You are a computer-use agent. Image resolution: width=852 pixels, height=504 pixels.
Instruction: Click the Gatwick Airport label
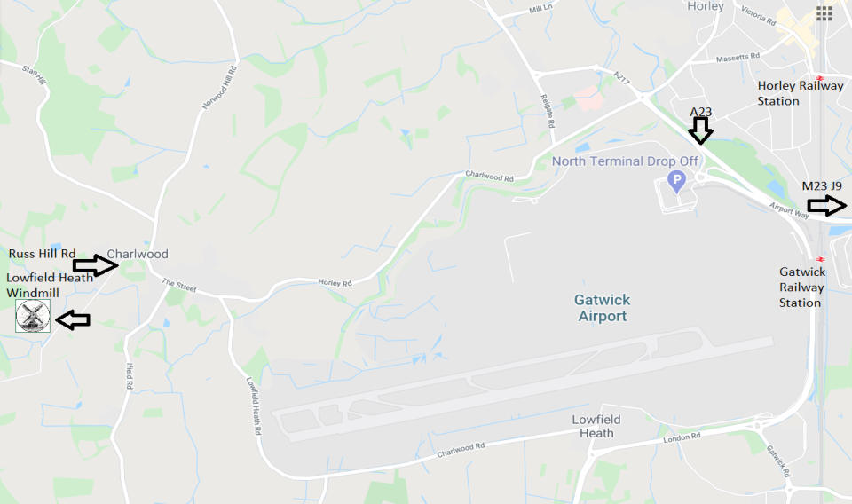(x=602, y=308)
